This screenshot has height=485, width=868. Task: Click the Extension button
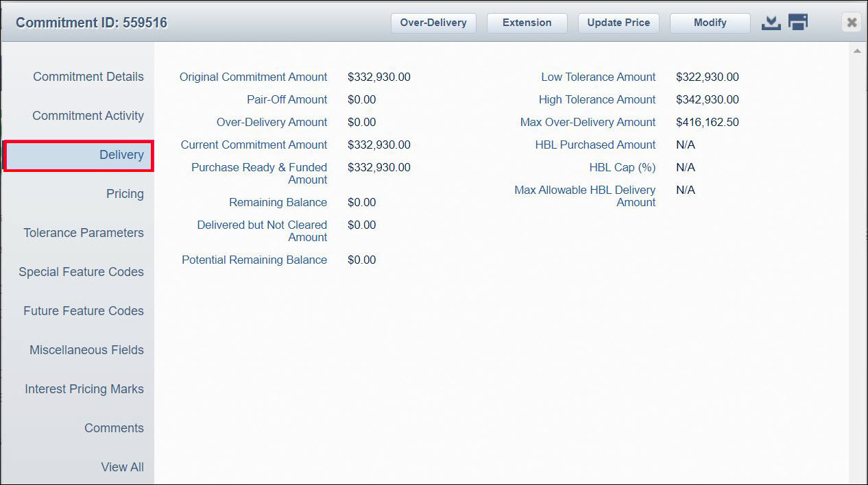(x=527, y=23)
